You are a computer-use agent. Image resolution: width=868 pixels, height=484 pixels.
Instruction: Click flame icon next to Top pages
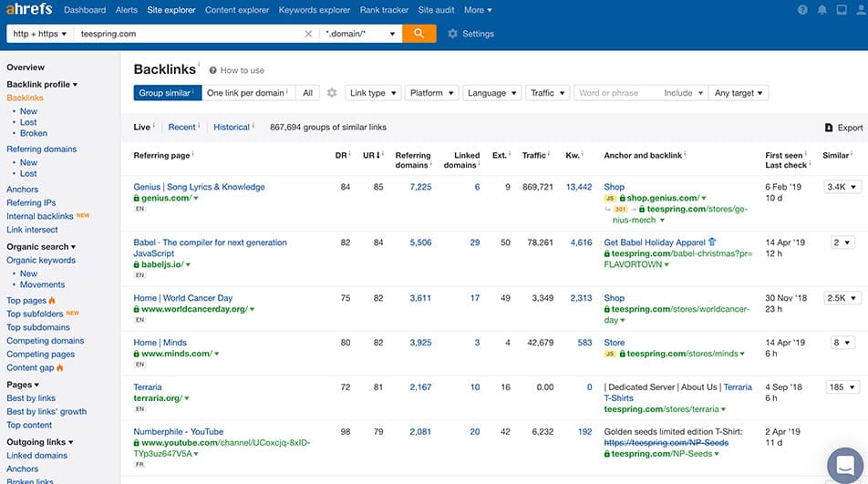point(52,301)
